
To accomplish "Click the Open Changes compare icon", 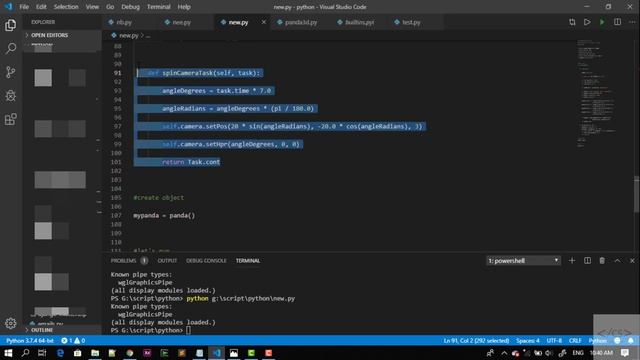I will (572, 22).
